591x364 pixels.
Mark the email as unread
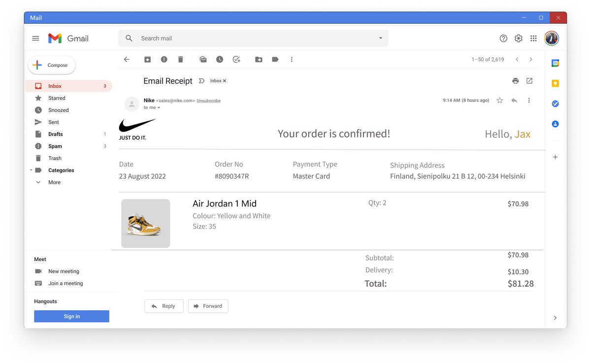[203, 59]
